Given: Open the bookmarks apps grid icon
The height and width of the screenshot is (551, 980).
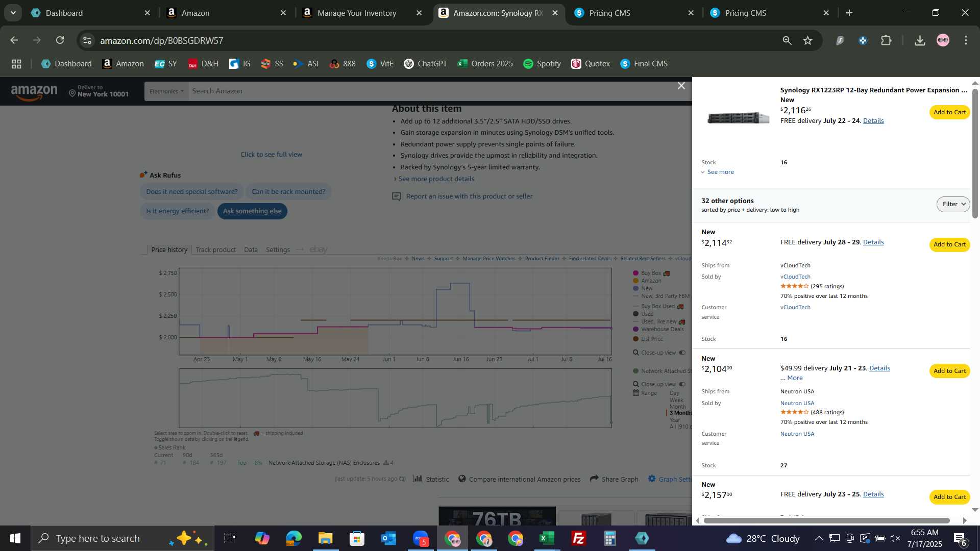Looking at the screenshot, I should (x=16, y=64).
